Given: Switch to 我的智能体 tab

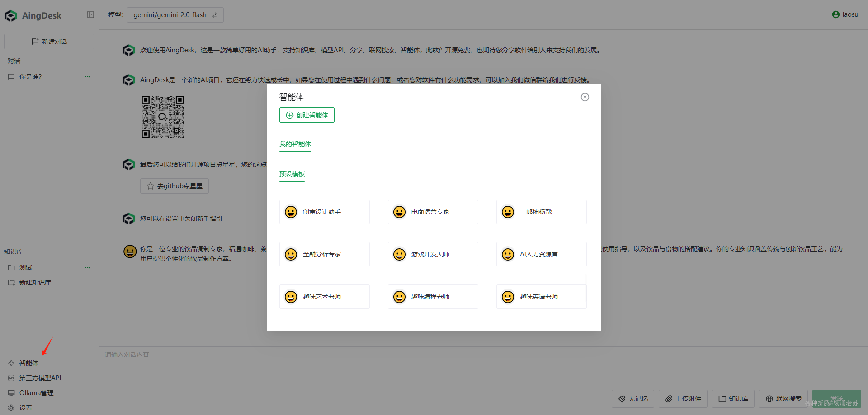Looking at the screenshot, I should (x=295, y=145).
